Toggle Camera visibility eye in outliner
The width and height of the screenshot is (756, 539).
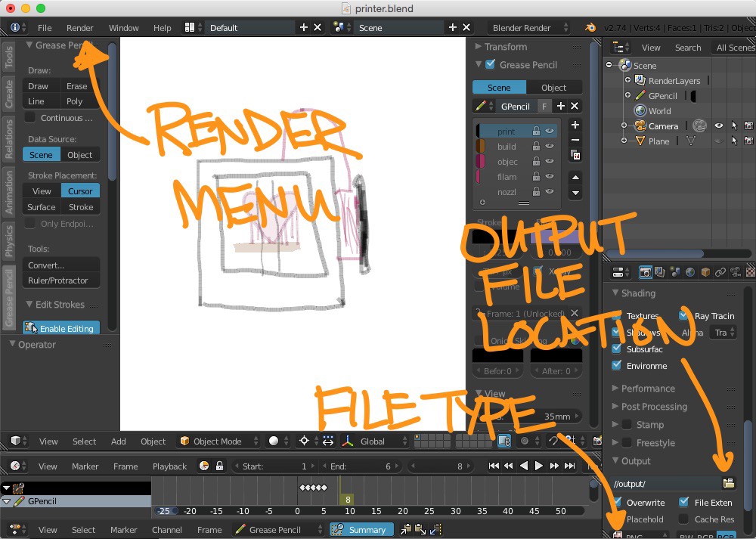[x=718, y=125]
